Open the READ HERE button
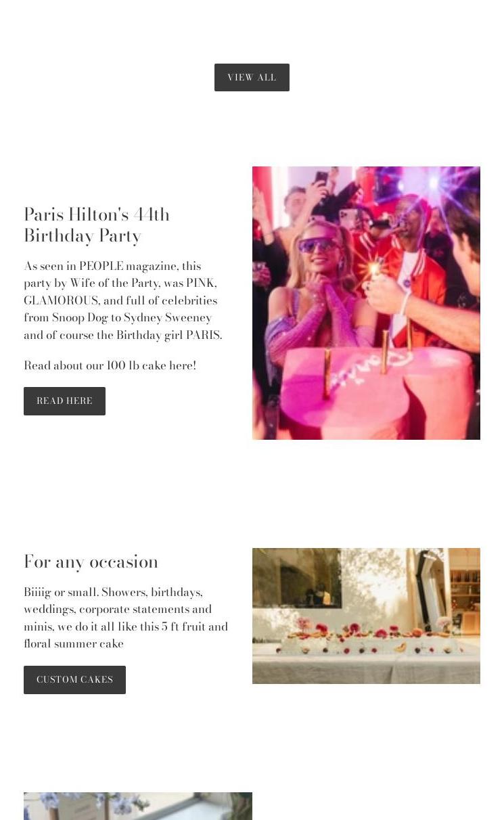 pos(64,401)
